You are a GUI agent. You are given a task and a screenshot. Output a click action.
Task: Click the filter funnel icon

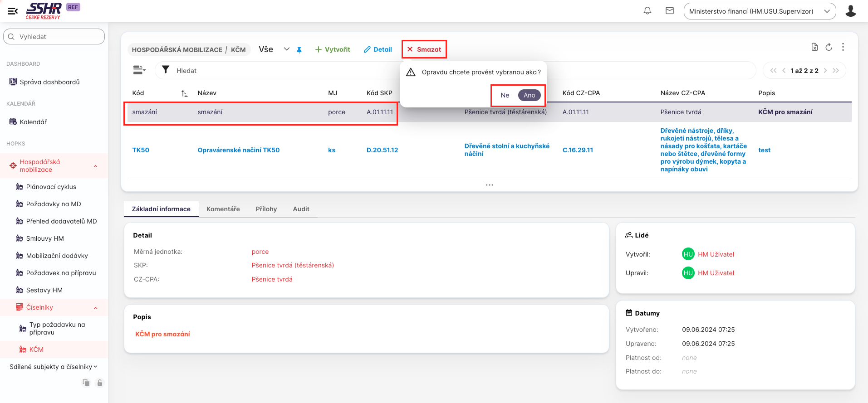coord(166,70)
